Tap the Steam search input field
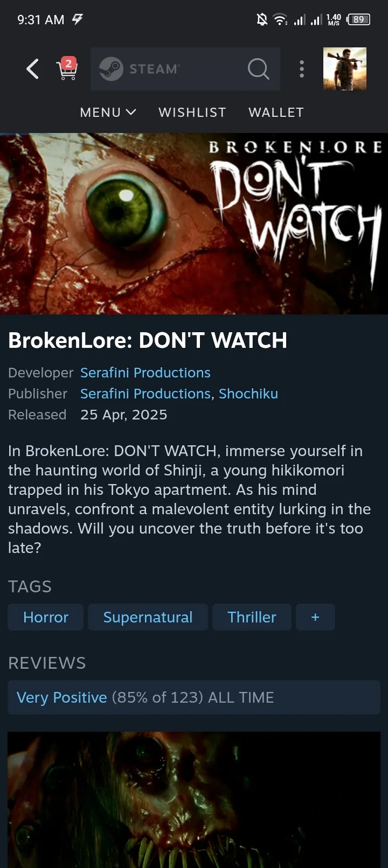 click(185, 69)
